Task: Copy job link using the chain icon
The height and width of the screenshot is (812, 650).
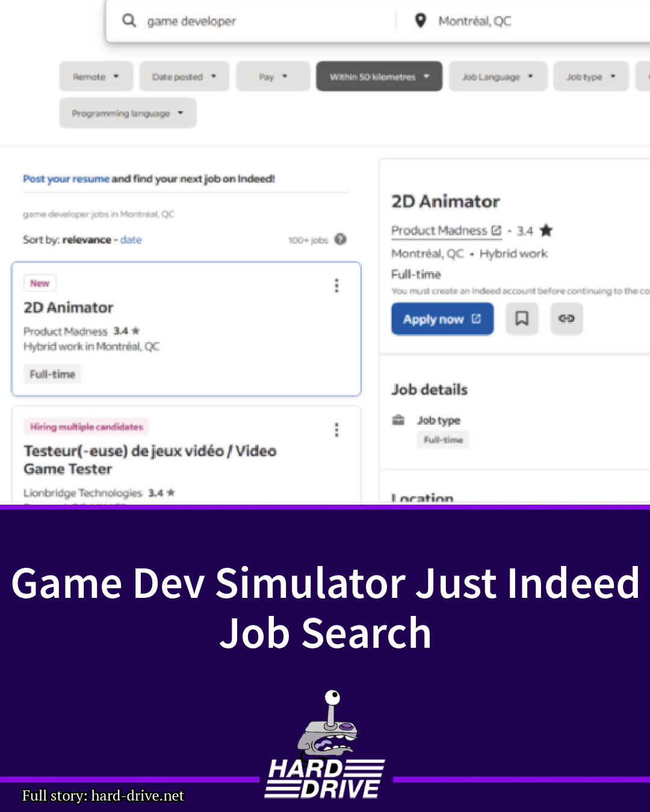Action: coord(566,318)
